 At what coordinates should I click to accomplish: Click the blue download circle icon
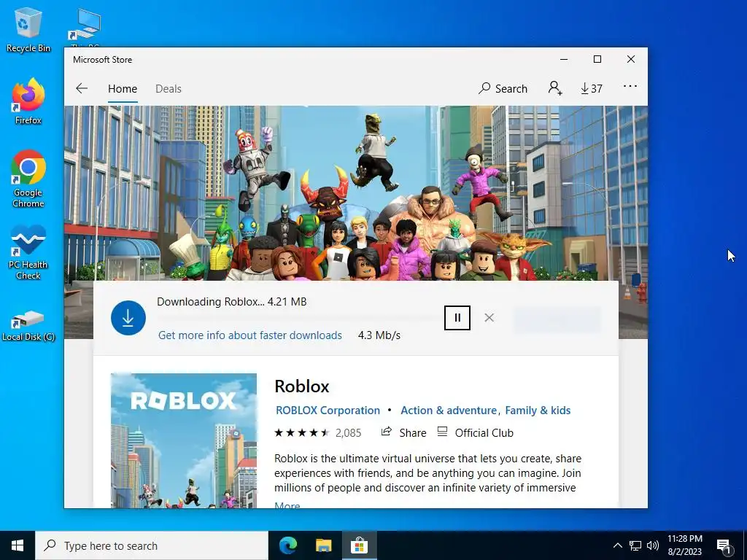(128, 318)
